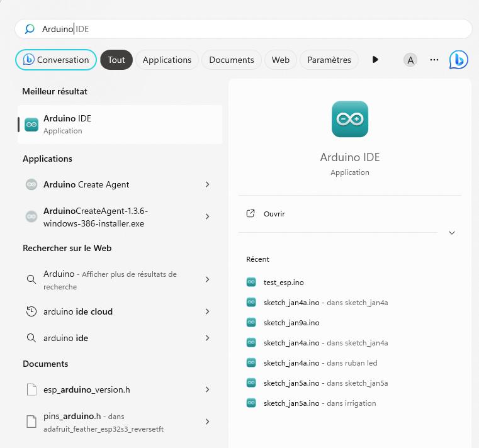Click file icon of esp_arduino_version.h
This screenshot has width=479, height=448.
click(x=31, y=389)
